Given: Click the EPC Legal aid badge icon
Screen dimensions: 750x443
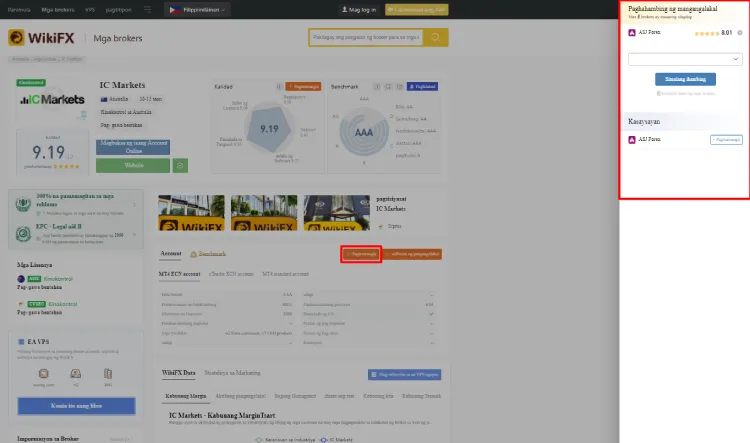Looking at the screenshot, I should tap(23, 234).
